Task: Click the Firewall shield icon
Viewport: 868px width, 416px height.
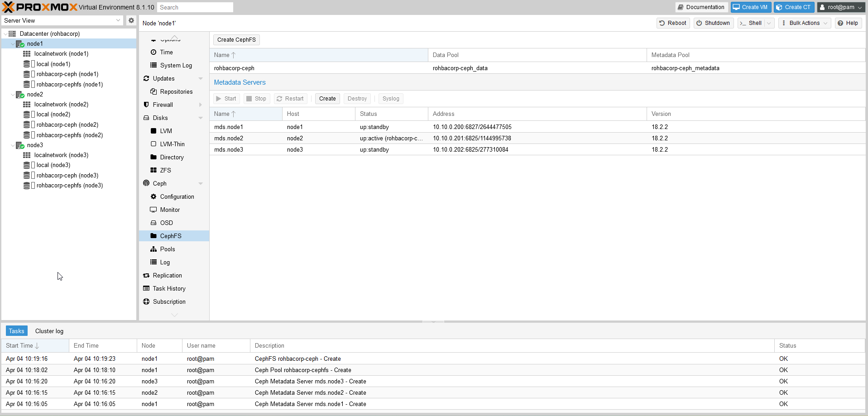Action: point(146,105)
